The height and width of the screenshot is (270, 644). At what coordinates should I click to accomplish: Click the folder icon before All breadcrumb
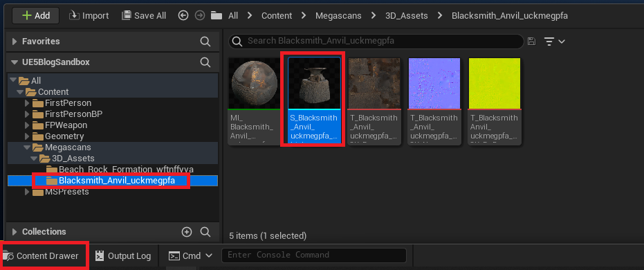[x=217, y=16]
